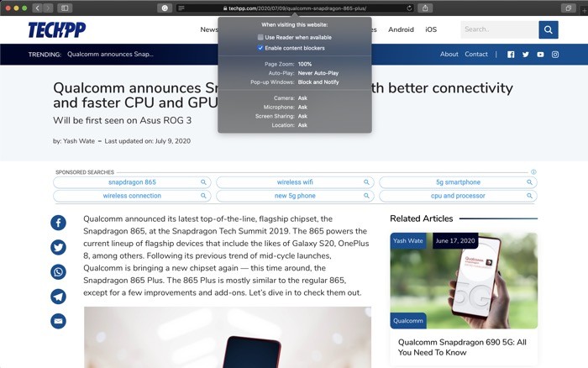Open TechPP YouTube icon in header

tap(540, 55)
